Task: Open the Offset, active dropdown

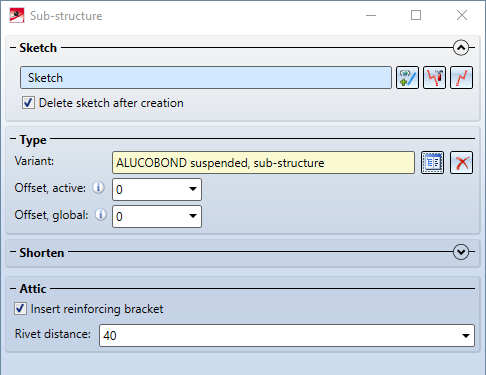Action: click(157, 189)
